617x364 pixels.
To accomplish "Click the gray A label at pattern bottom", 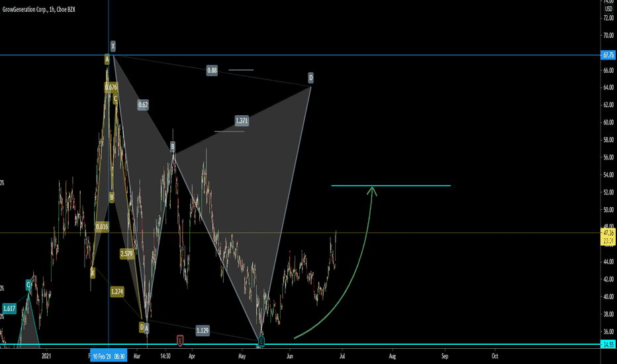I will point(146,328).
